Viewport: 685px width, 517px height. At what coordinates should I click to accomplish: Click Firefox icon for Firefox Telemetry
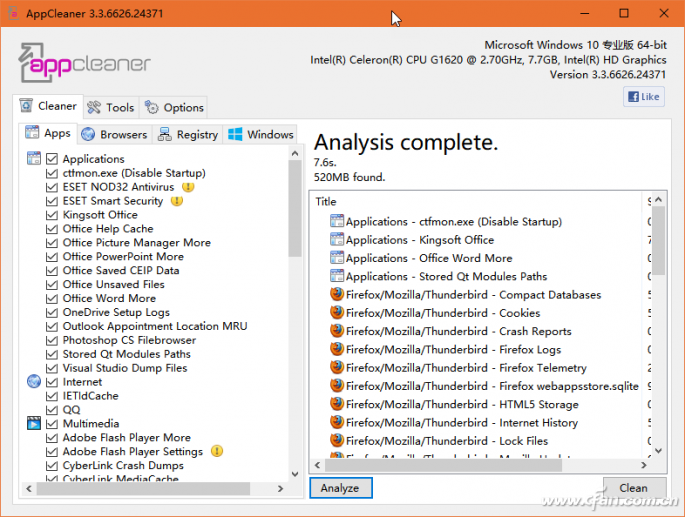tap(337, 367)
